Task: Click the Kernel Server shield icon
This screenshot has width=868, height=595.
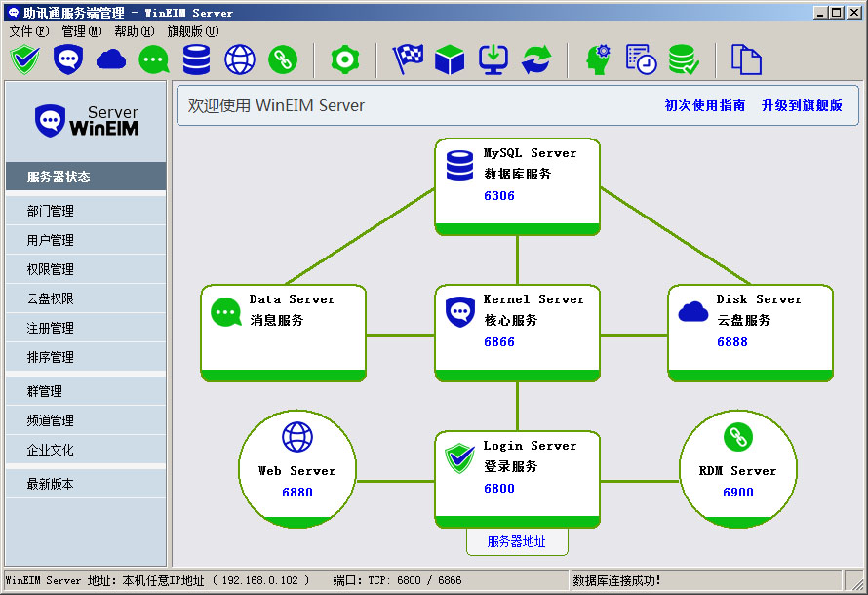Action: (x=460, y=312)
